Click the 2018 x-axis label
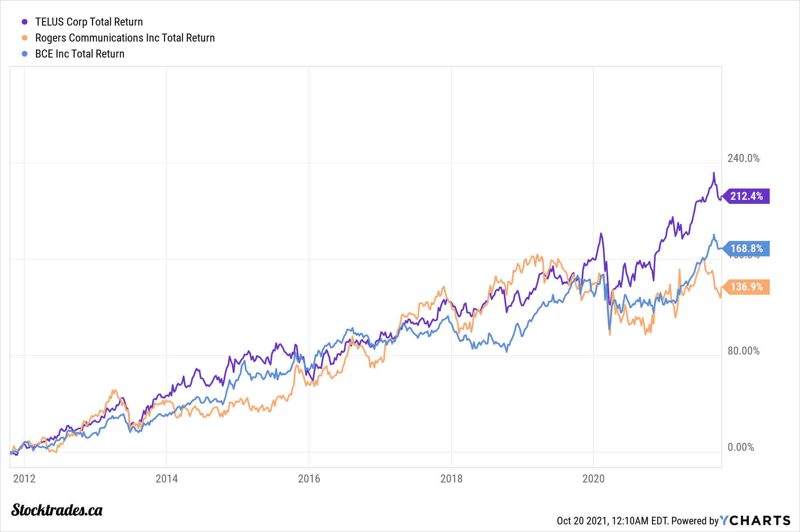Screen dimensions: 800x532 tap(451, 479)
